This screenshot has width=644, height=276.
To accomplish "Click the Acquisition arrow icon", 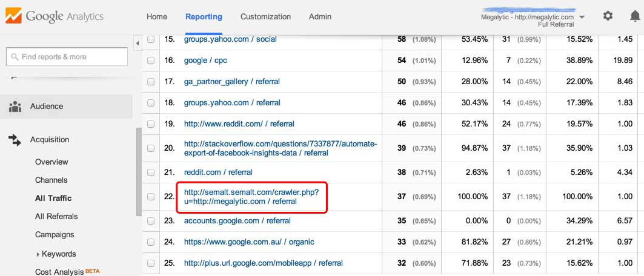I will click(x=15, y=140).
